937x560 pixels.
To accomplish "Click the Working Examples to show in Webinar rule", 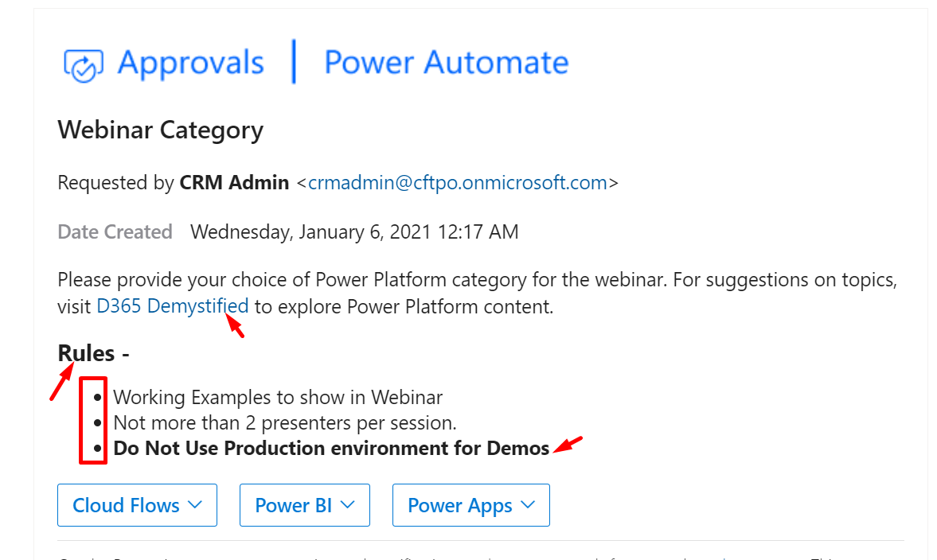I will coord(278,397).
